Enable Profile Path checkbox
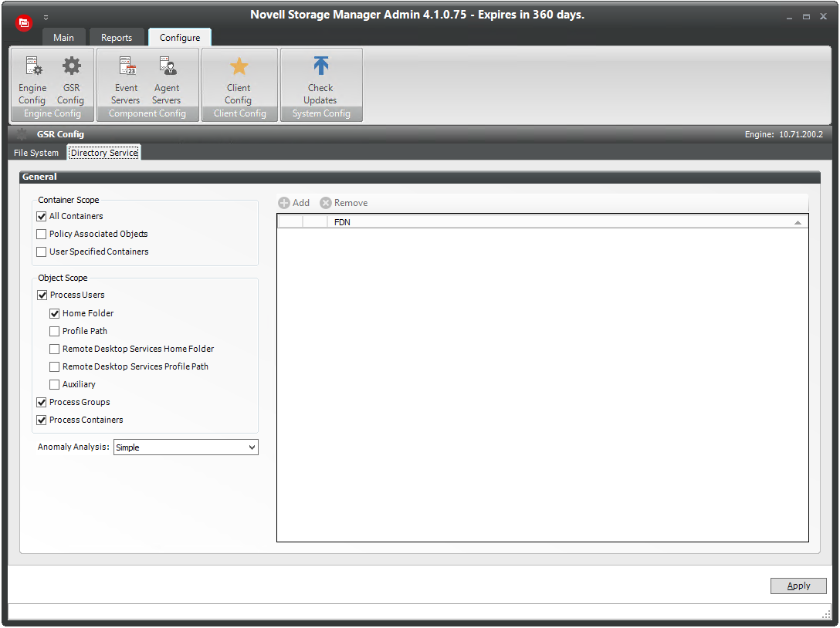This screenshot has width=840, height=628. [54, 331]
